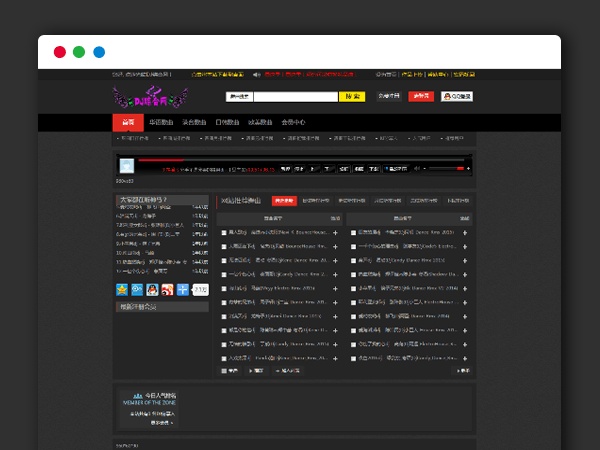Click the yellow search button

[x=352, y=97]
